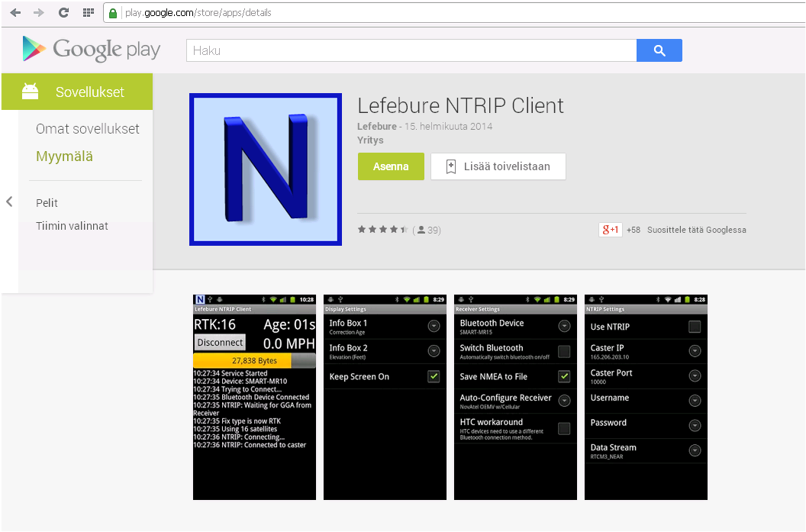Reload the page with refresh icon

pos(64,13)
